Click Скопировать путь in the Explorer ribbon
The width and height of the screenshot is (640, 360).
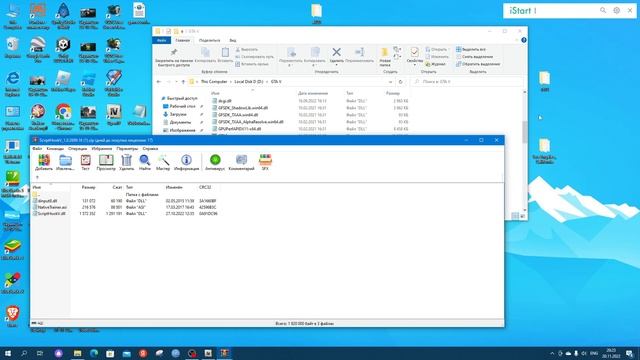pos(254,57)
